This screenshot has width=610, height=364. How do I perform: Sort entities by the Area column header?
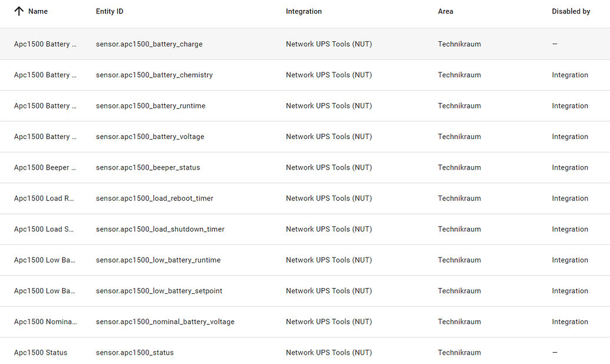click(445, 11)
